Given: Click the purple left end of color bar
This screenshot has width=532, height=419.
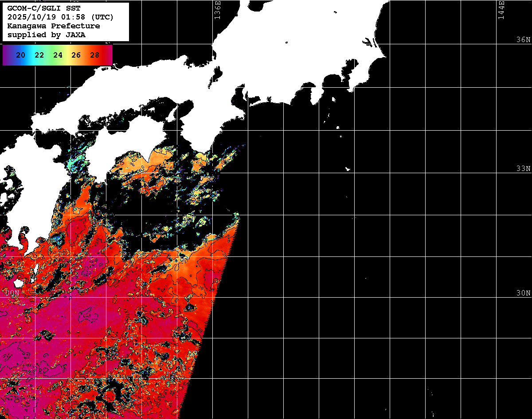Looking at the screenshot, I should [x=6, y=55].
